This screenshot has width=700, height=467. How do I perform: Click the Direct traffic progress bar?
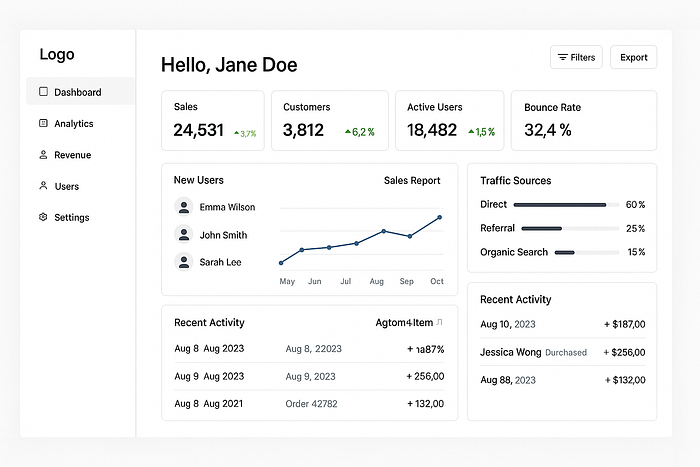(x=566, y=205)
